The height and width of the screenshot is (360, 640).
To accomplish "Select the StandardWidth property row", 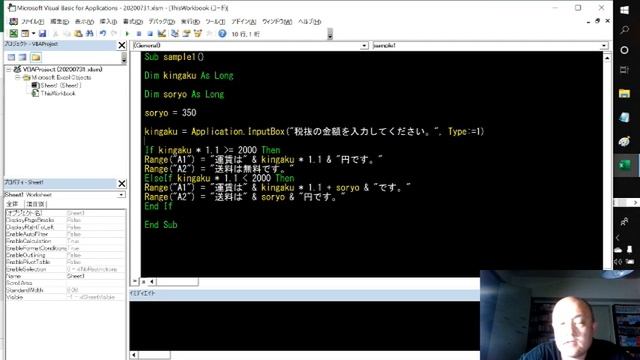I will 65,290.
